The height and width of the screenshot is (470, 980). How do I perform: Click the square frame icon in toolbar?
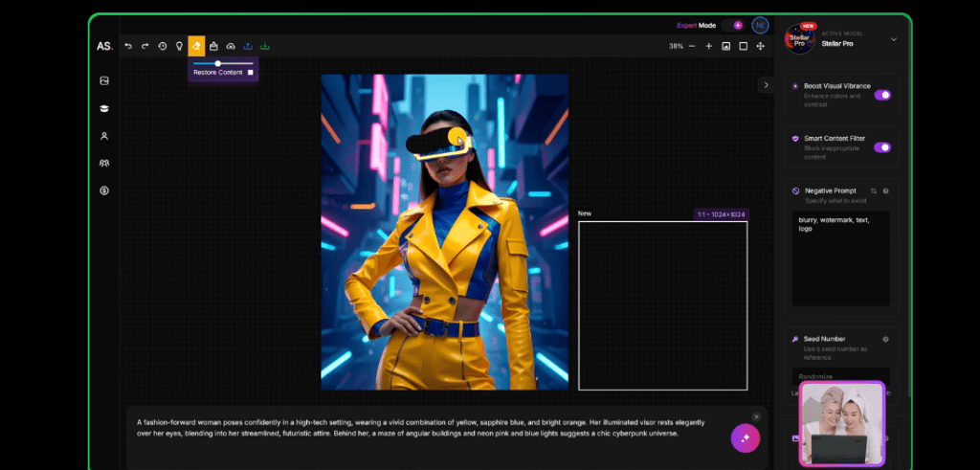tap(743, 46)
